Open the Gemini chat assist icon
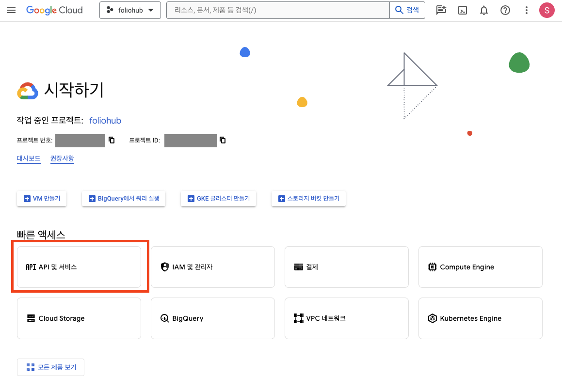This screenshot has height=392, width=562. 441,10
